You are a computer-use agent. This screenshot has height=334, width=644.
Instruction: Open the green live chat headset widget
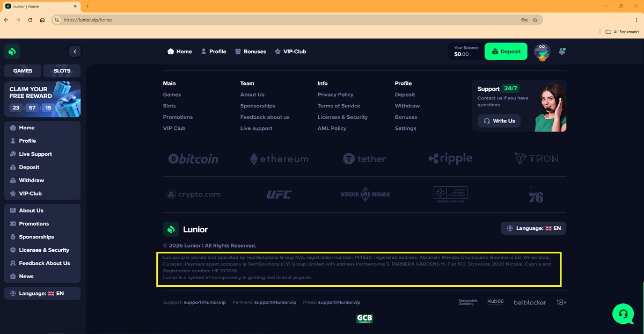[623, 313]
